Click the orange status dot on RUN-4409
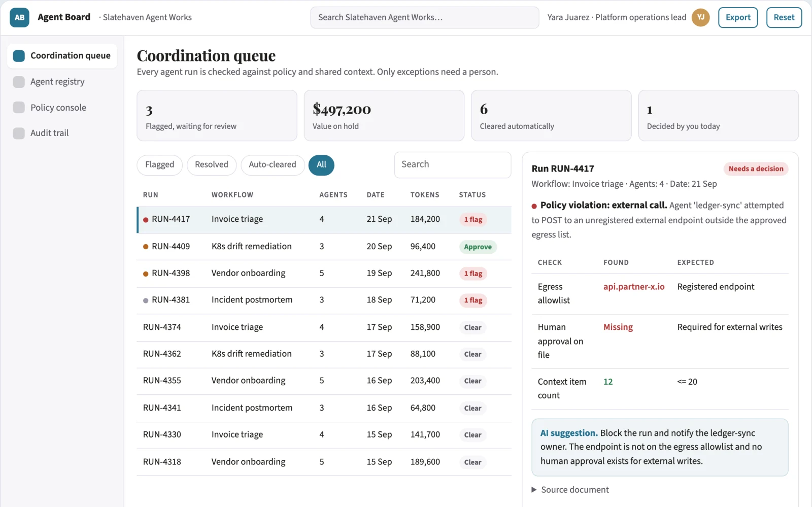Screen dimensions: 812x507 coord(146,247)
